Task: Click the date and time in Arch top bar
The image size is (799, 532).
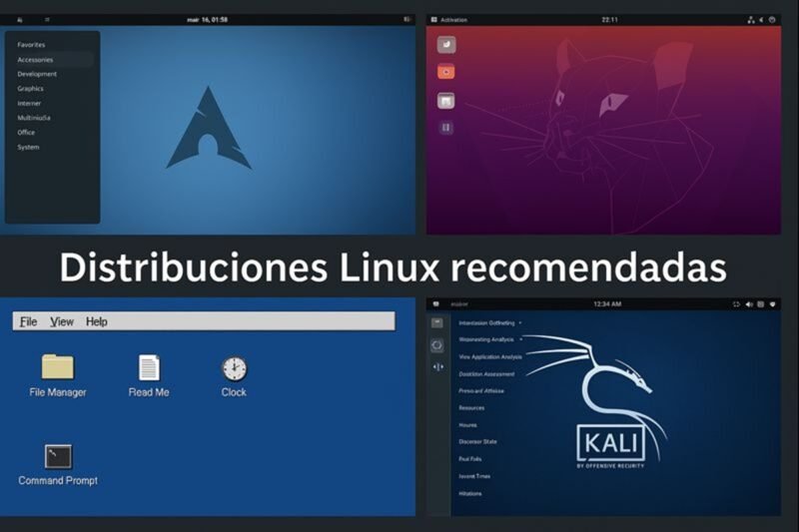Action: pos(208,20)
